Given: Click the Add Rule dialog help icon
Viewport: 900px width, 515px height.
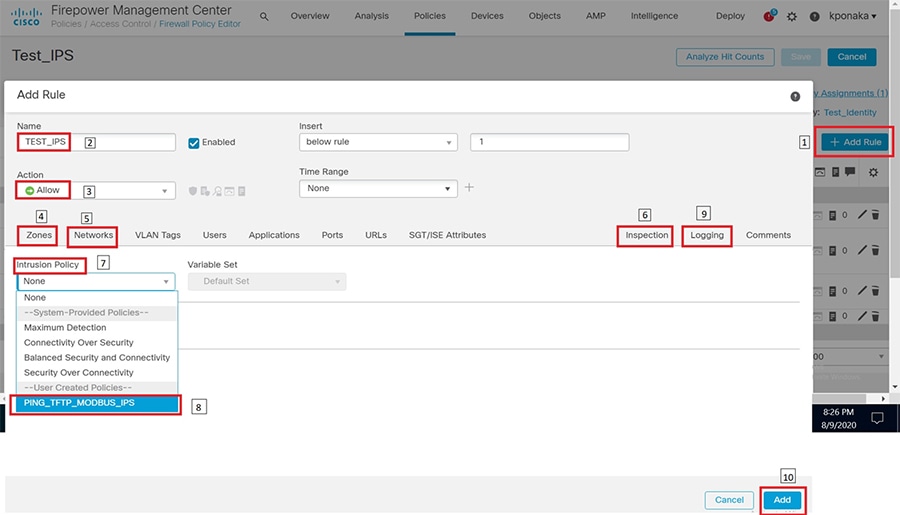Looking at the screenshot, I should [x=795, y=96].
